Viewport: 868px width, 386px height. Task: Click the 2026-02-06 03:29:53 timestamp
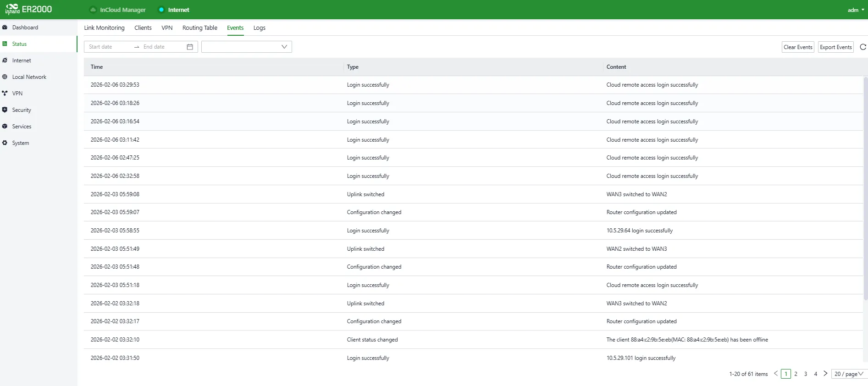115,85
